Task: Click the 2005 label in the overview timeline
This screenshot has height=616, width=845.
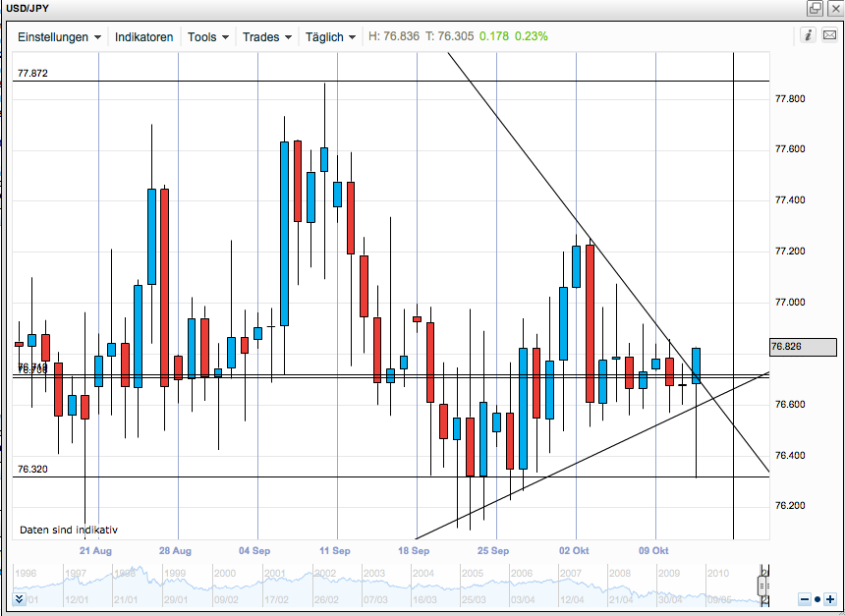Action: [475, 571]
